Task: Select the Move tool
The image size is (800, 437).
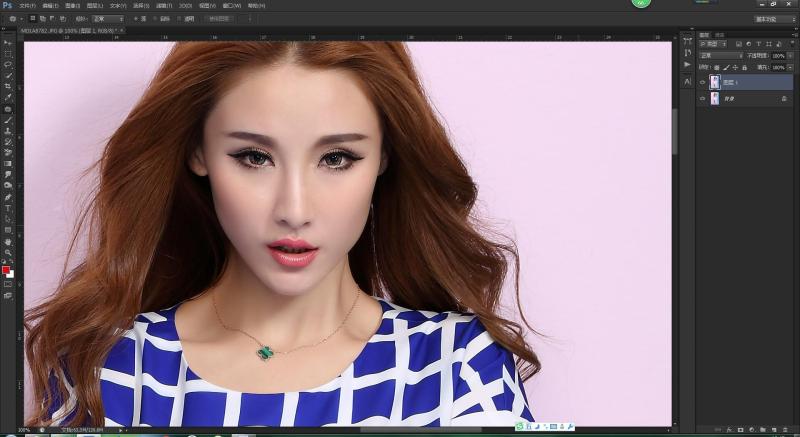Action: pyautogui.click(x=8, y=43)
